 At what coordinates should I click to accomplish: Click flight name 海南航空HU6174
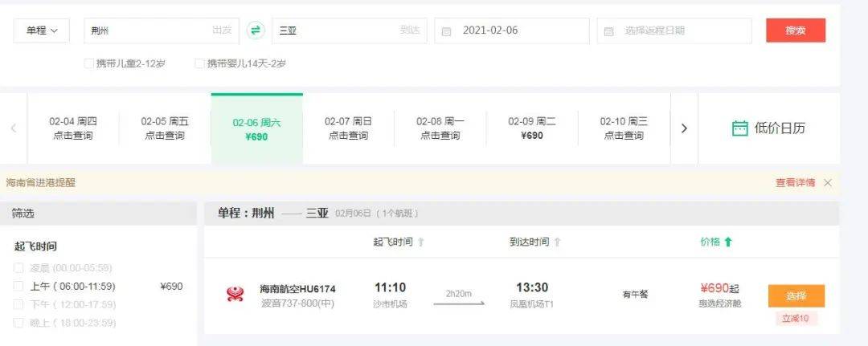click(x=298, y=289)
